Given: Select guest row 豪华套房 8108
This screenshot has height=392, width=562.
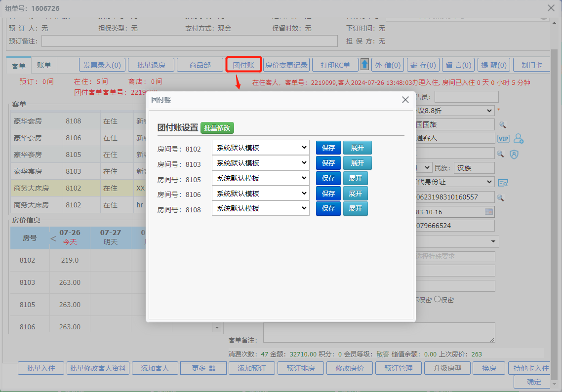Looking at the screenshot, I should (x=78, y=121).
